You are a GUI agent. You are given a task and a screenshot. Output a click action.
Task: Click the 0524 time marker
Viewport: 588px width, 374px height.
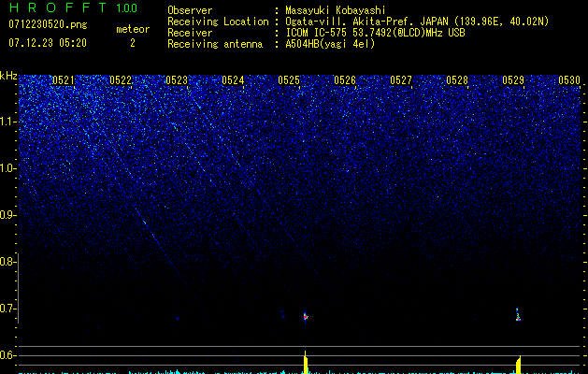tap(233, 80)
